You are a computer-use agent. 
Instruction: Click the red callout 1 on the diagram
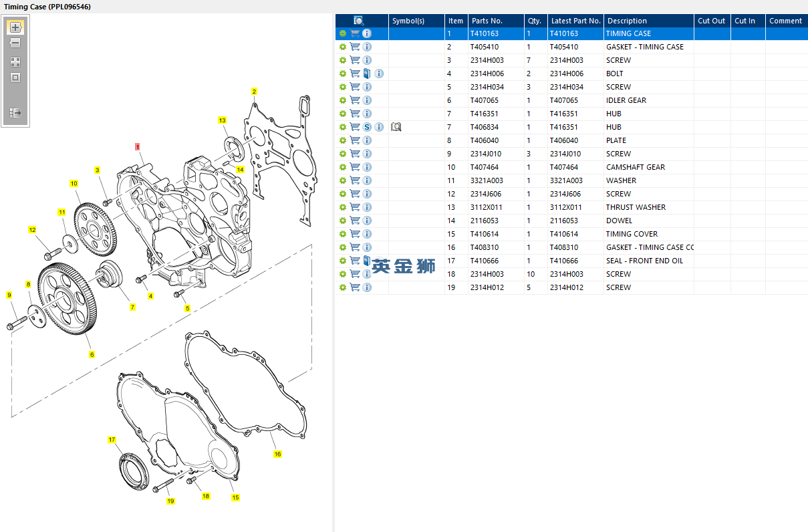[138, 146]
